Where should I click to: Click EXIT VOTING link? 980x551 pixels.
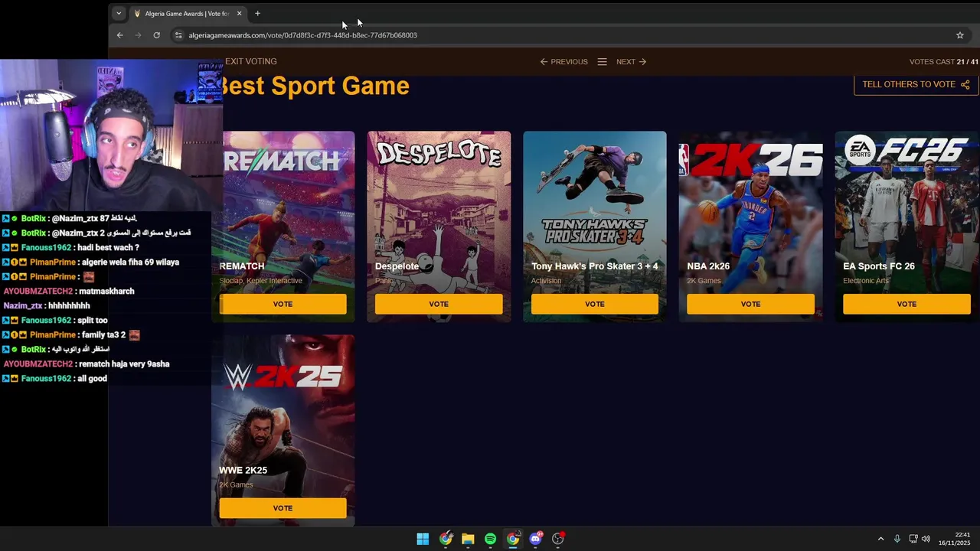pos(251,61)
